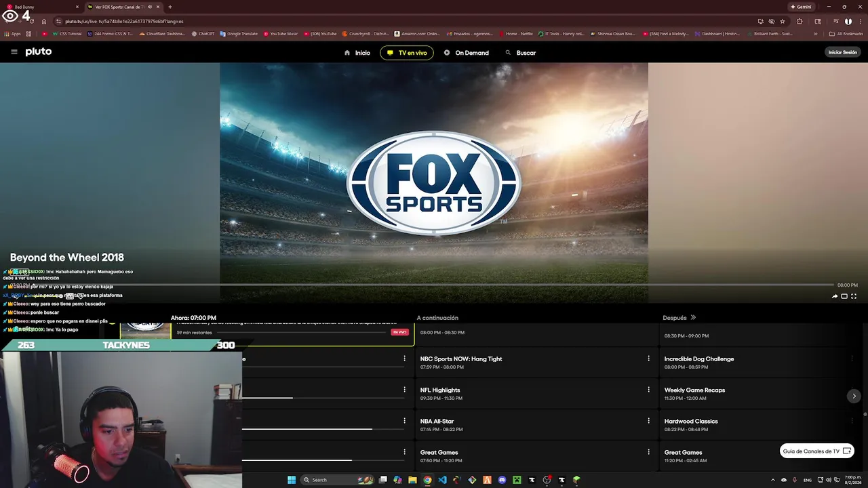This screenshot has width=868, height=488.
Task: Open the On Demand tab
Action: click(467, 53)
